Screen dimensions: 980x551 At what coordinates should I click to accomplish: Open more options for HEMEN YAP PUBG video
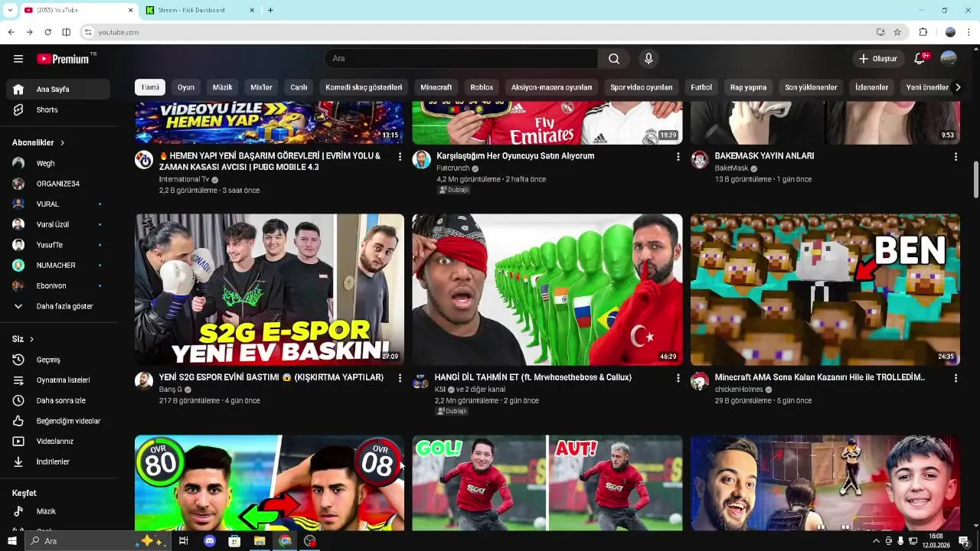[x=400, y=157]
